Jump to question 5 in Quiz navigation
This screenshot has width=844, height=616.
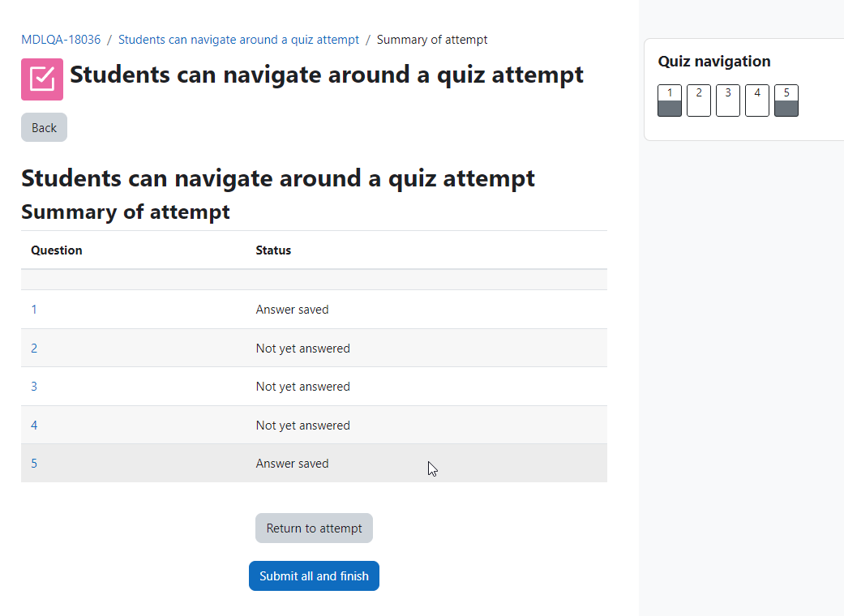pos(786,100)
